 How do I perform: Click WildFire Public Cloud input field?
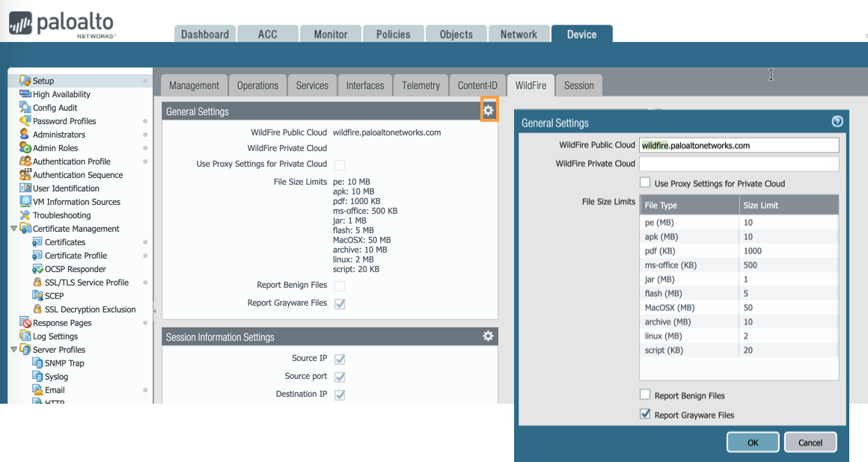click(739, 145)
